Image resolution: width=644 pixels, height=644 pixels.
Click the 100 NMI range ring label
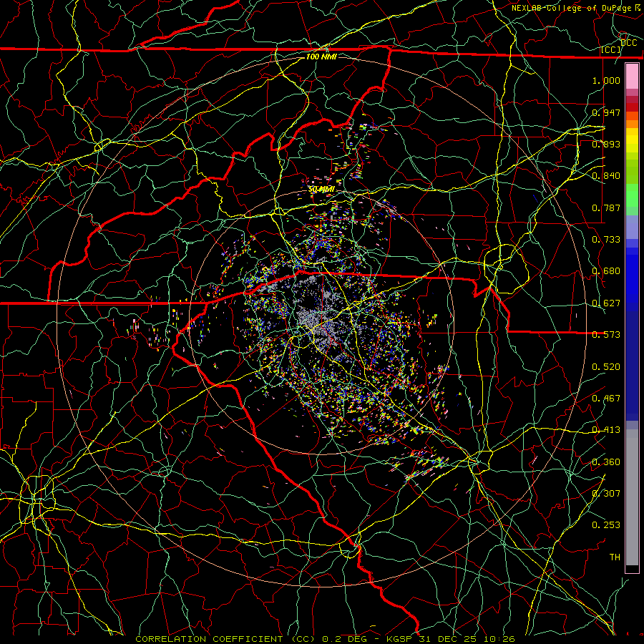pyautogui.click(x=321, y=57)
